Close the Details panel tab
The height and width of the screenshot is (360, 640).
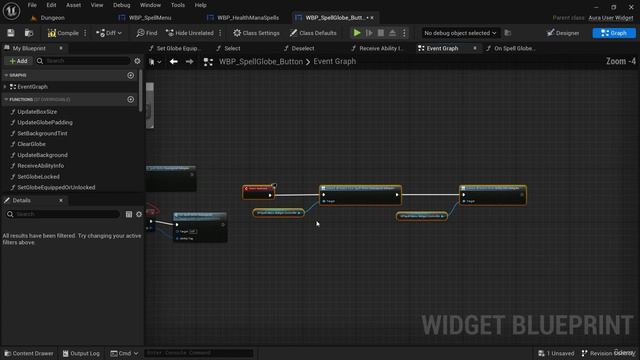coord(61,200)
